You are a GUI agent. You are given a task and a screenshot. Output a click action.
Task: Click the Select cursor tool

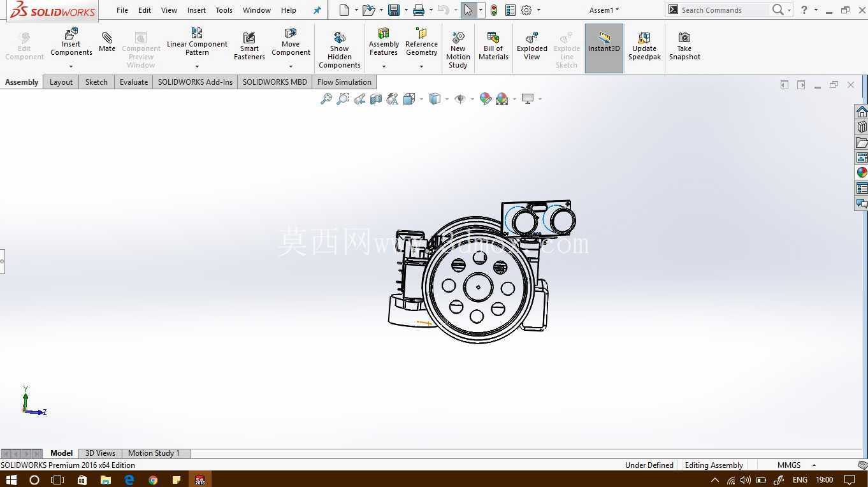point(468,10)
